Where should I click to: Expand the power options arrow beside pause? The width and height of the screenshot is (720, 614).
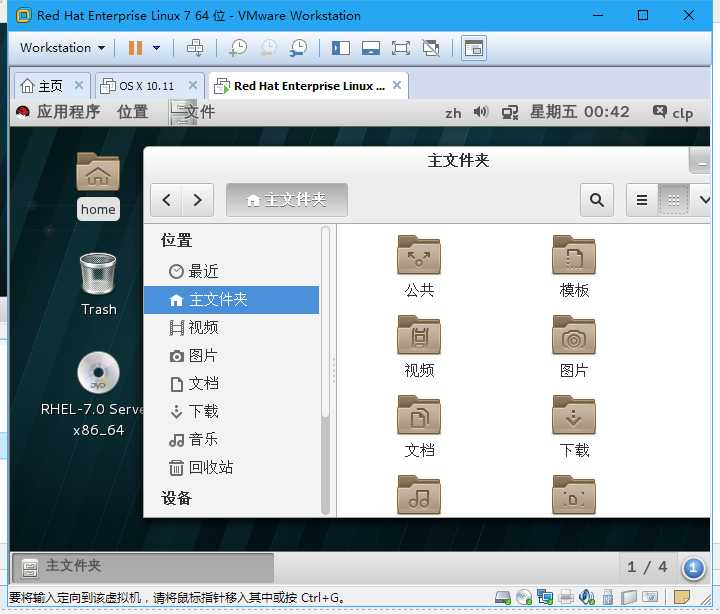tap(157, 48)
